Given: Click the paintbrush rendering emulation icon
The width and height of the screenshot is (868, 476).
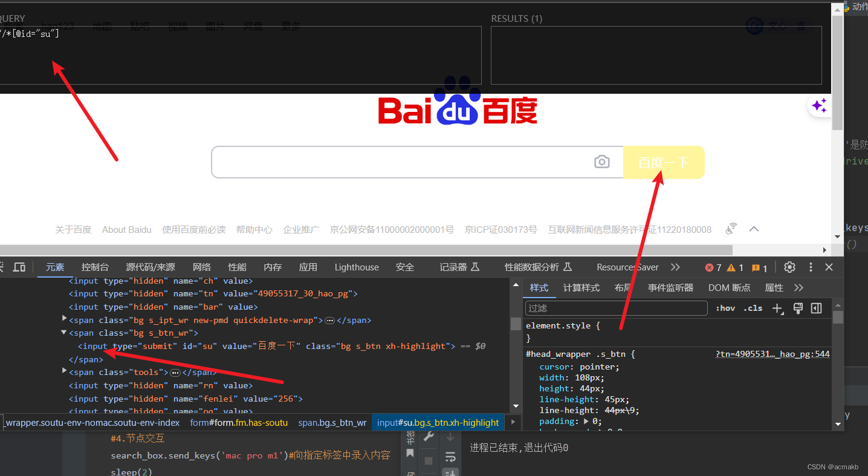Looking at the screenshot, I should pos(798,308).
